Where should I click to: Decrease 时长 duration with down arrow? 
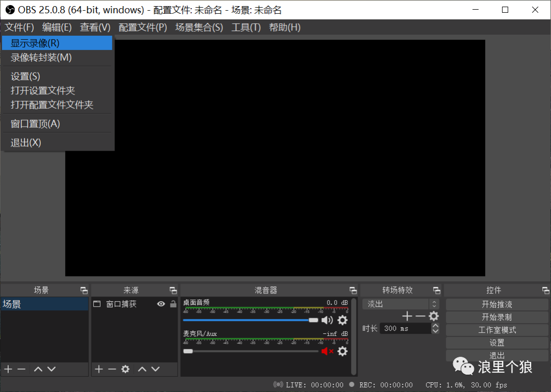(x=435, y=331)
